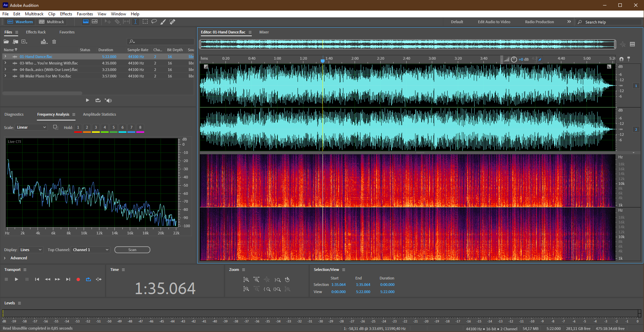Image resolution: width=644 pixels, height=332 pixels.
Task: Toggle Loop Playback in Files panel preview
Action: point(98,100)
